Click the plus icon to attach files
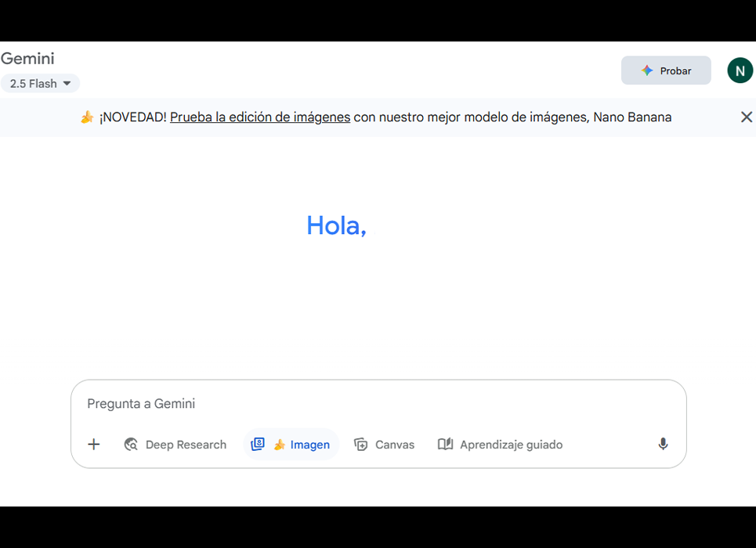756x548 pixels. (93, 444)
